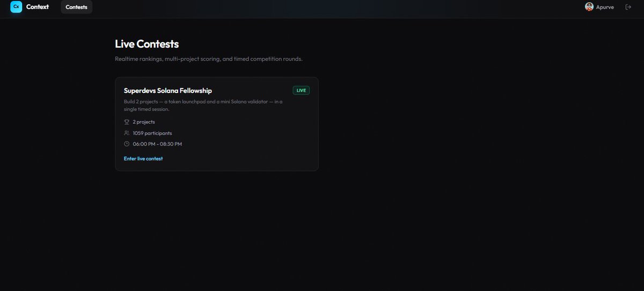Open the Enter live contest link
The height and width of the screenshot is (291, 644).
tap(143, 159)
